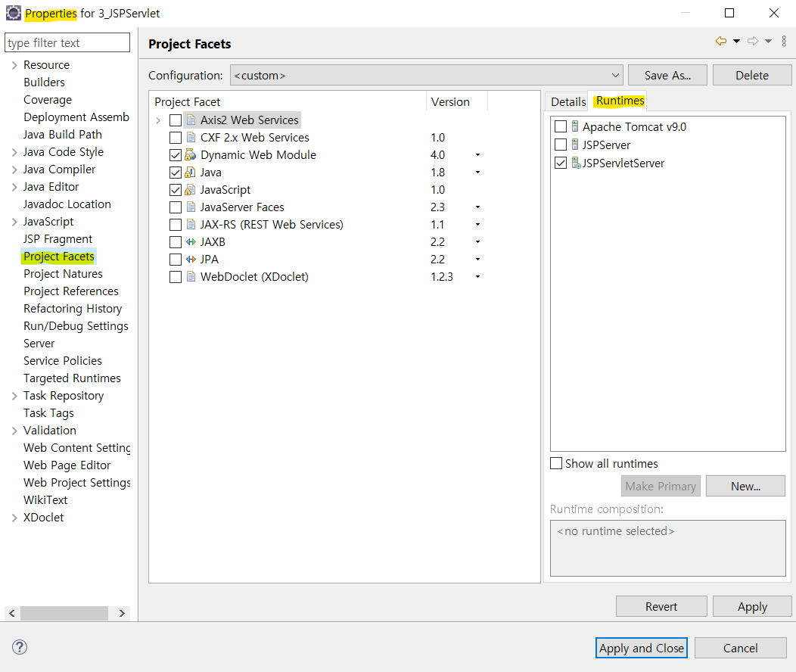Expand the Resource tree node
Viewport: 796px width, 672px height.
14,65
